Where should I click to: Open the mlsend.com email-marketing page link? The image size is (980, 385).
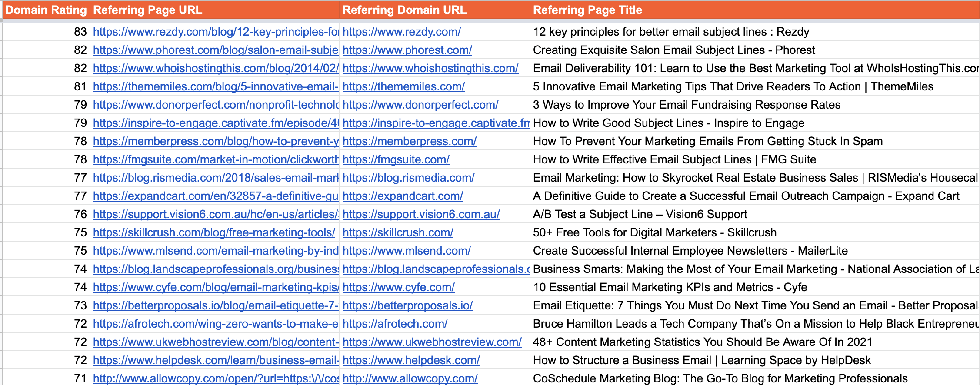(216, 251)
